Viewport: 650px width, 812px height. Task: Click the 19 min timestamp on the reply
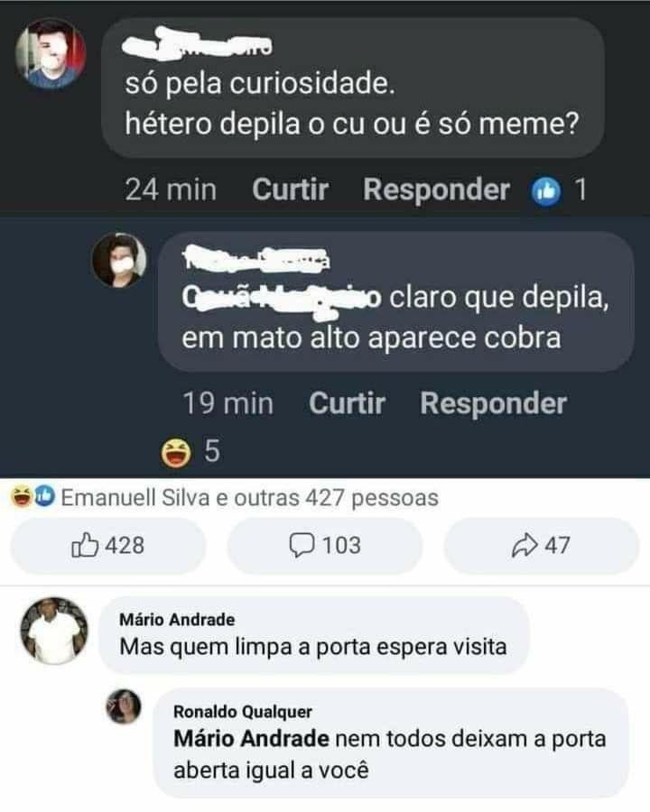(x=227, y=403)
